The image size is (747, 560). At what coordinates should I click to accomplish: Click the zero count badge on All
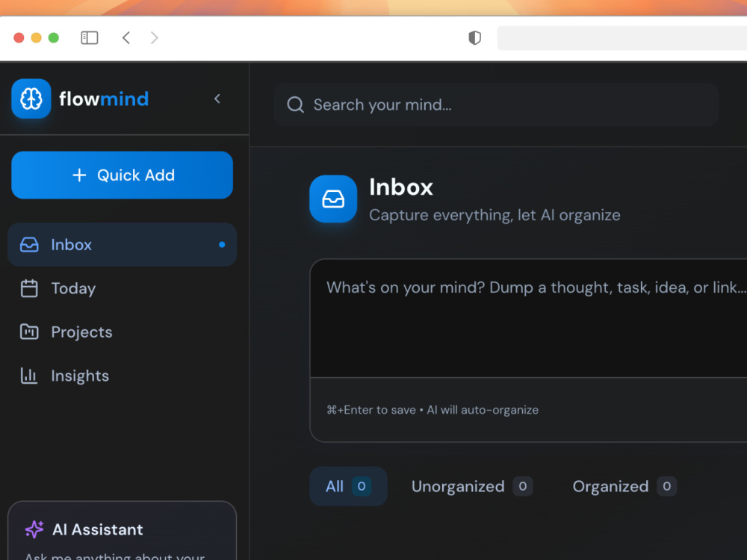coord(362,486)
